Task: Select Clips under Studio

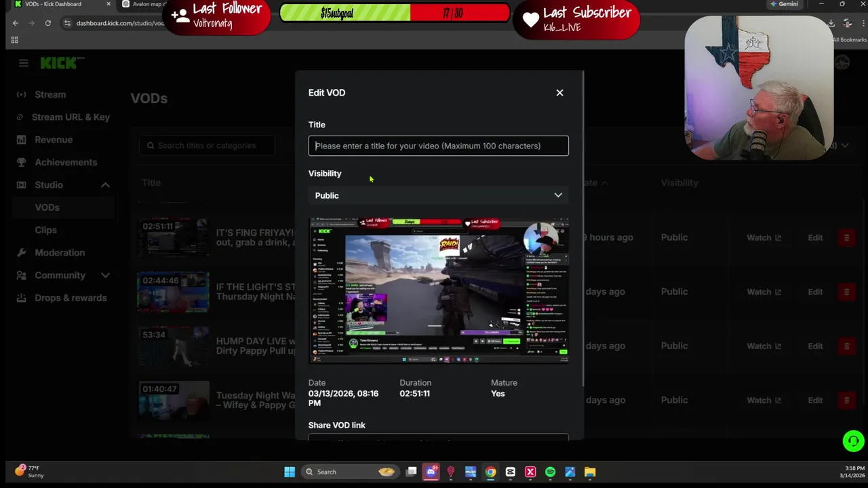Action: tap(46, 230)
